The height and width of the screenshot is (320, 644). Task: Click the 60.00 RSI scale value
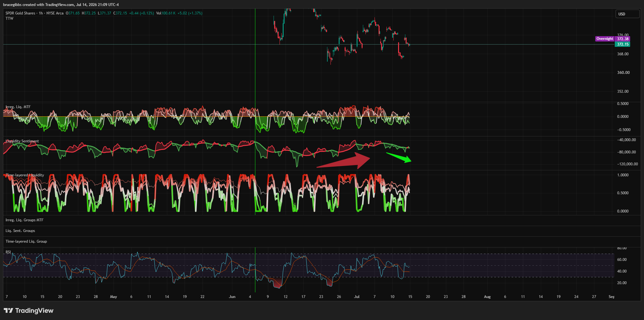(622, 260)
